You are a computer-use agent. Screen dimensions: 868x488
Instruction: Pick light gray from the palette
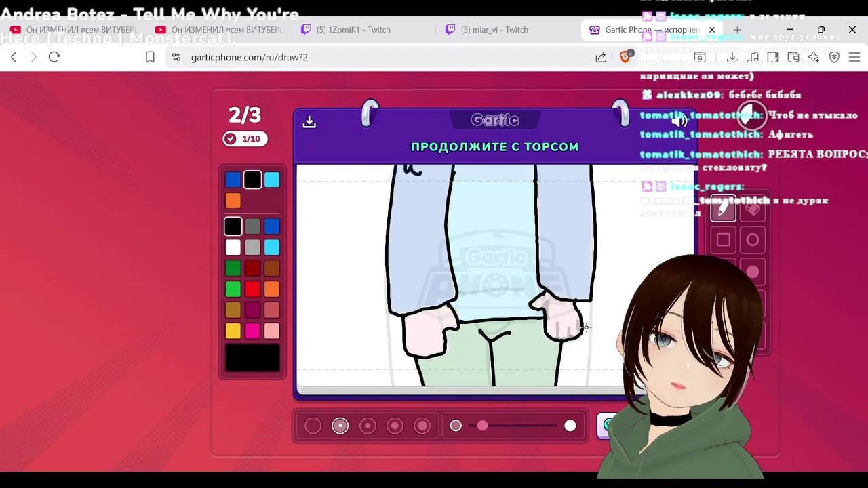[x=252, y=247]
